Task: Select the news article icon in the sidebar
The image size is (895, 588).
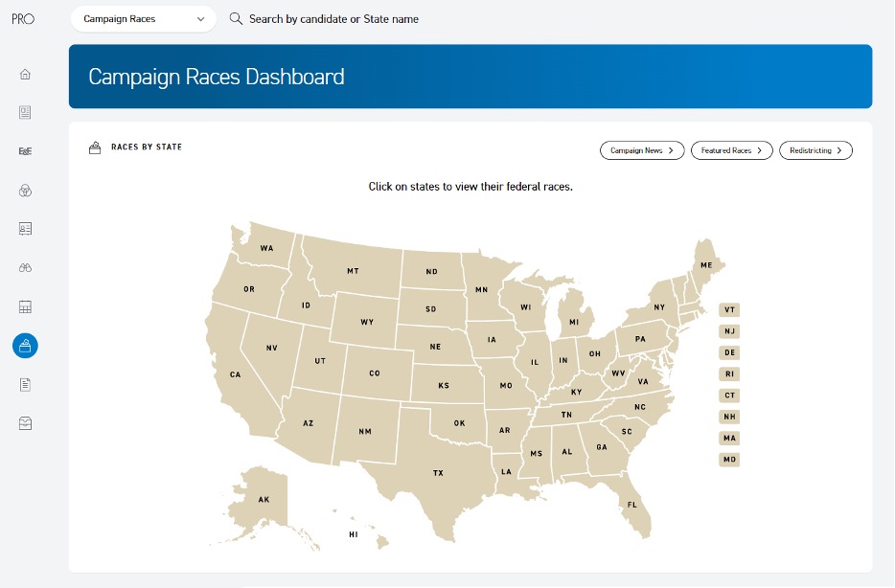Action: (x=24, y=112)
